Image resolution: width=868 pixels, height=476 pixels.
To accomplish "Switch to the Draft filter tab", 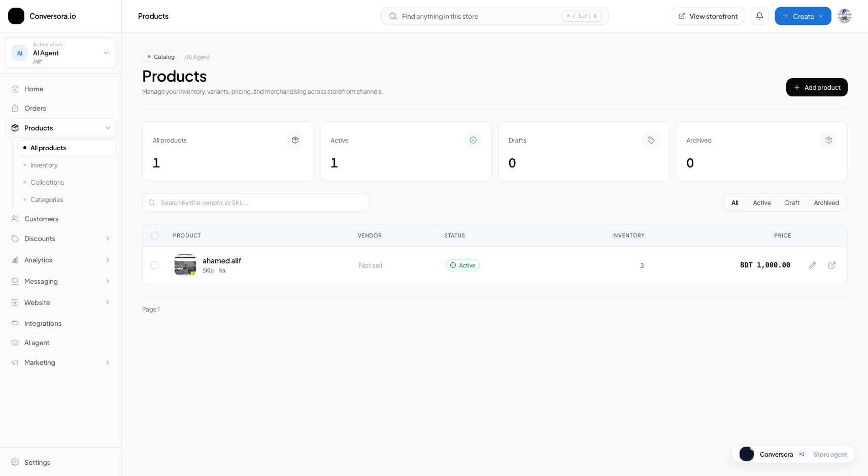I will pos(792,202).
